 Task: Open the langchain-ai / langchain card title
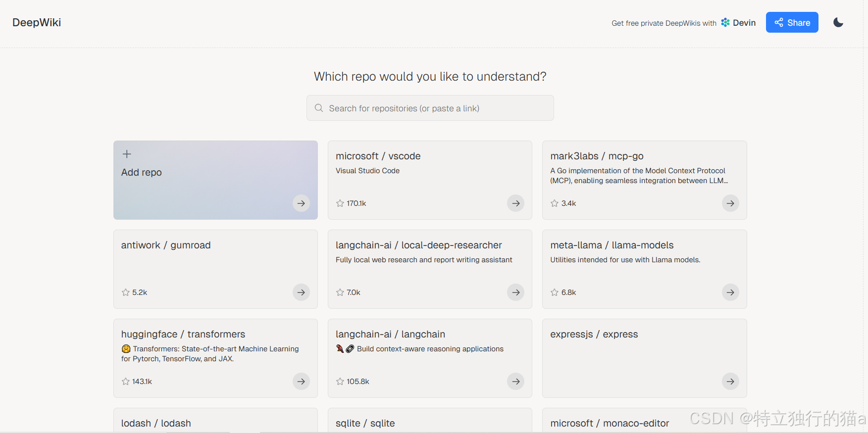point(390,334)
